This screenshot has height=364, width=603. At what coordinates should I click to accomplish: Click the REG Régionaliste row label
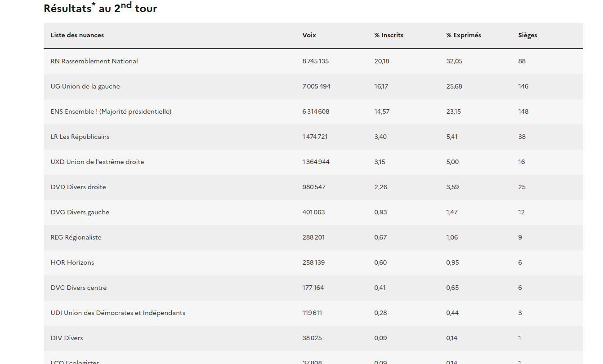[x=76, y=237]
